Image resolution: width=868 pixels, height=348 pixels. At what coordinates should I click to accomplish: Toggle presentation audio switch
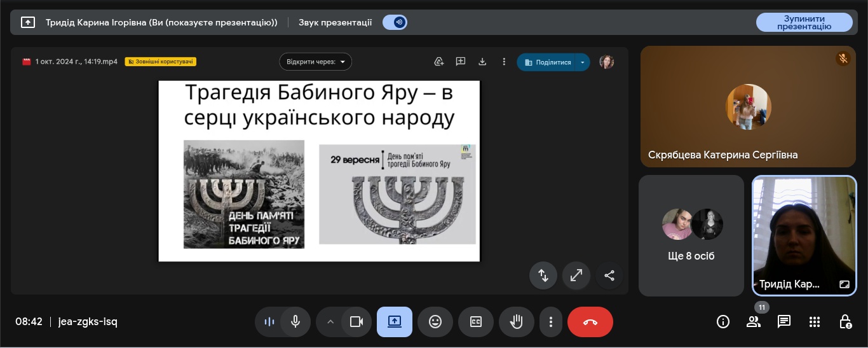tap(395, 22)
